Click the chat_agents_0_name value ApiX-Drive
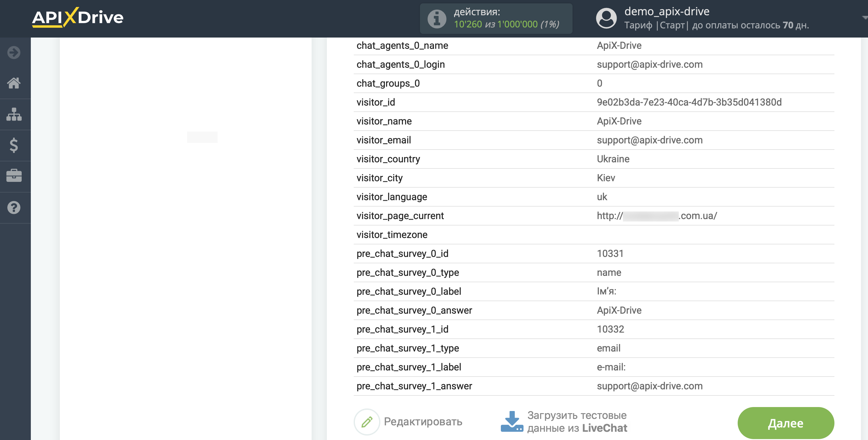The width and height of the screenshot is (868, 440). [x=619, y=45]
